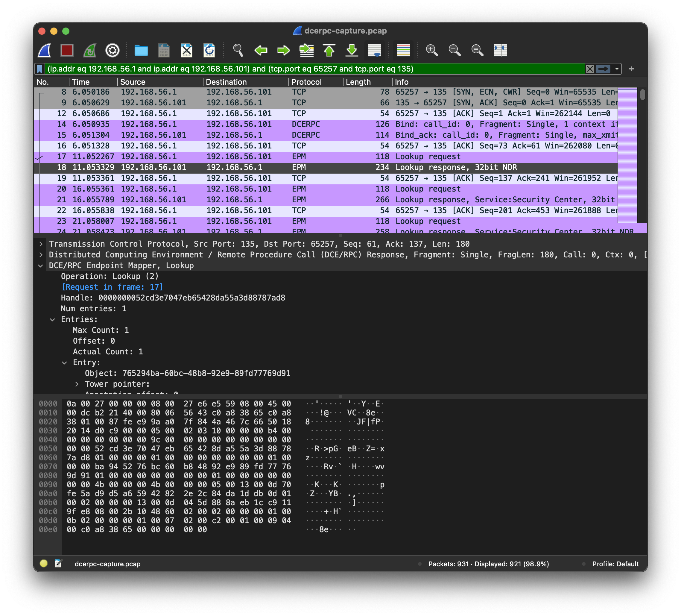The image size is (681, 616).
Task: Expand the Tower pointer entry
Action: click(77, 384)
